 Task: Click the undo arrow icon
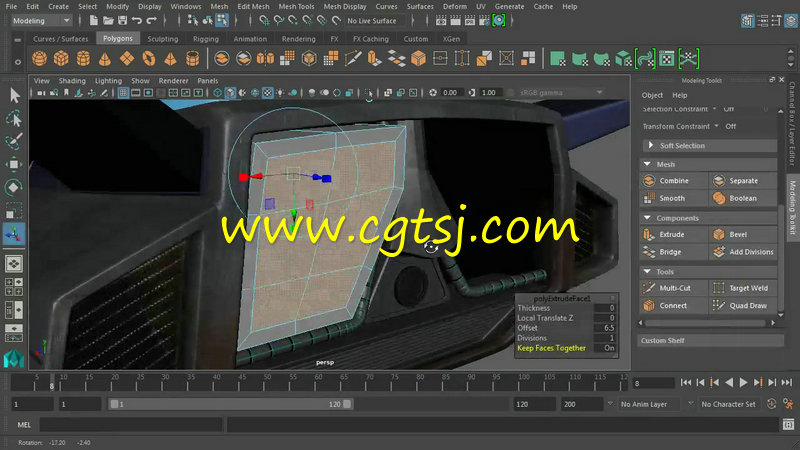pos(137,20)
